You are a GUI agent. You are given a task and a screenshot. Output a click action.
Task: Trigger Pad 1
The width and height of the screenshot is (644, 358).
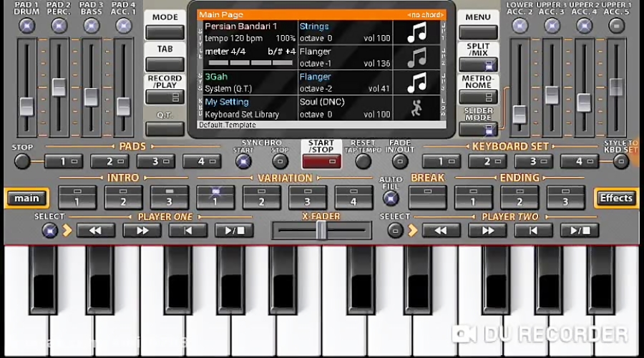point(63,162)
